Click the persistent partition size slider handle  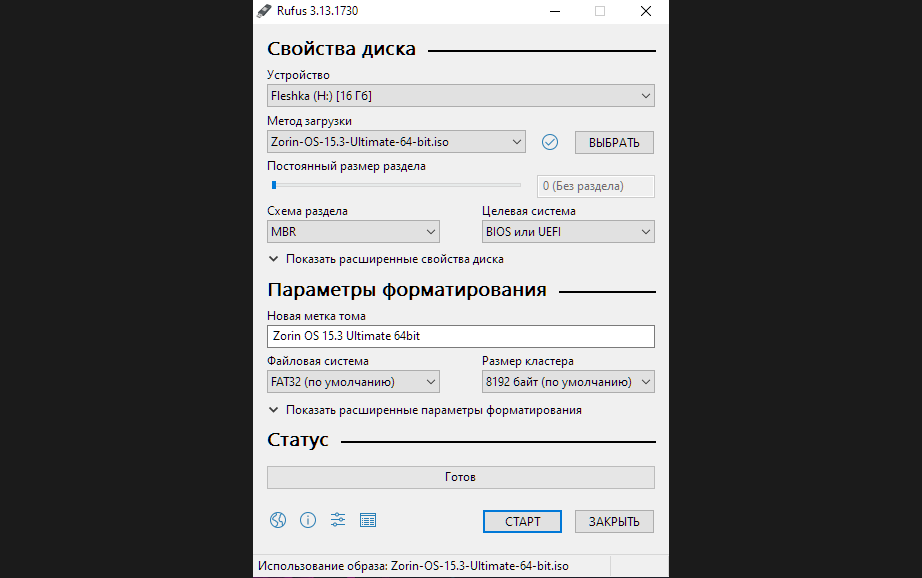pos(274,185)
